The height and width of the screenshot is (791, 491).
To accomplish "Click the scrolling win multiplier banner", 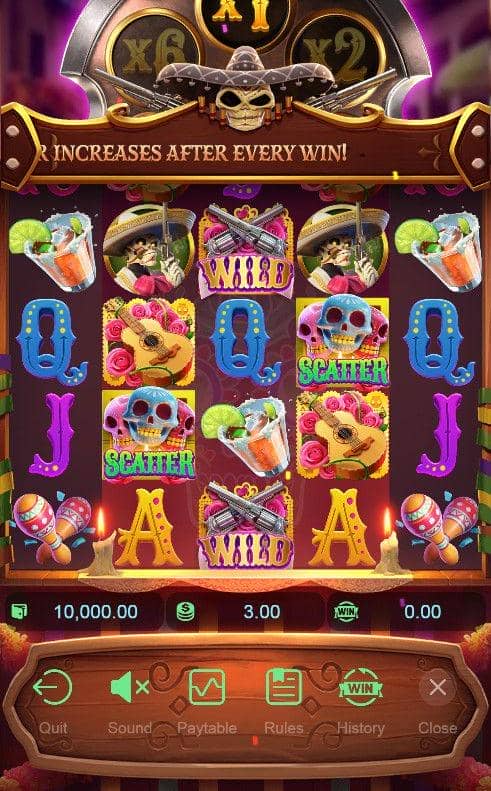I will click(x=245, y=152).
